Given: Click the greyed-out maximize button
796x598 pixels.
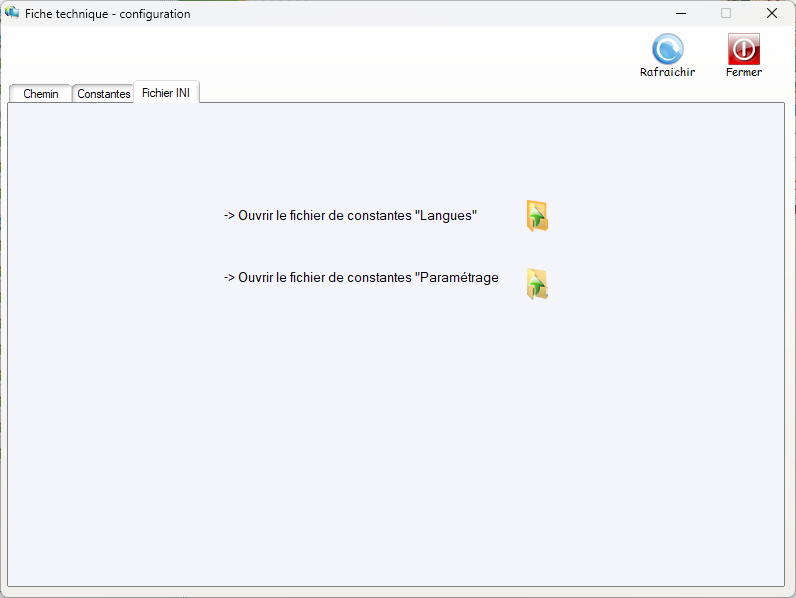Looking at the screenshot, I should (726, 14).
